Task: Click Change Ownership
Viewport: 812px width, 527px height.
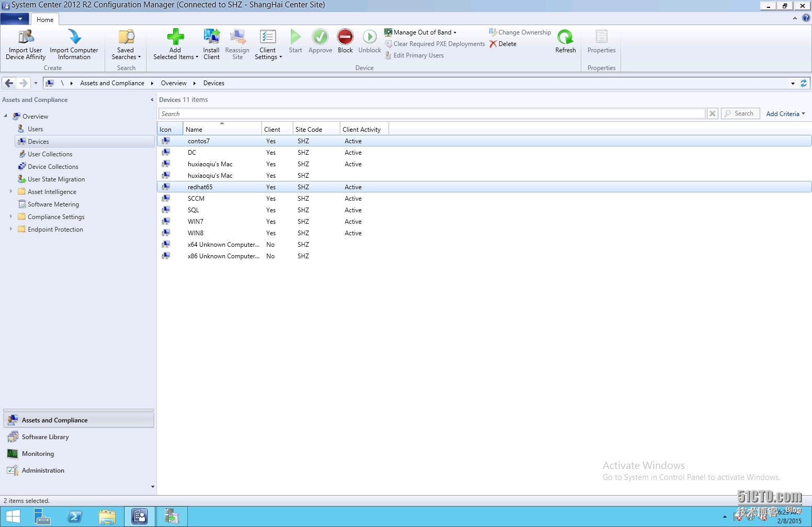Action: 520,32
